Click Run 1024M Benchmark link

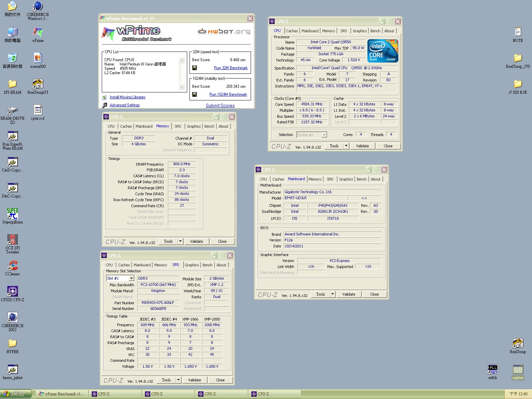(228, 94)
